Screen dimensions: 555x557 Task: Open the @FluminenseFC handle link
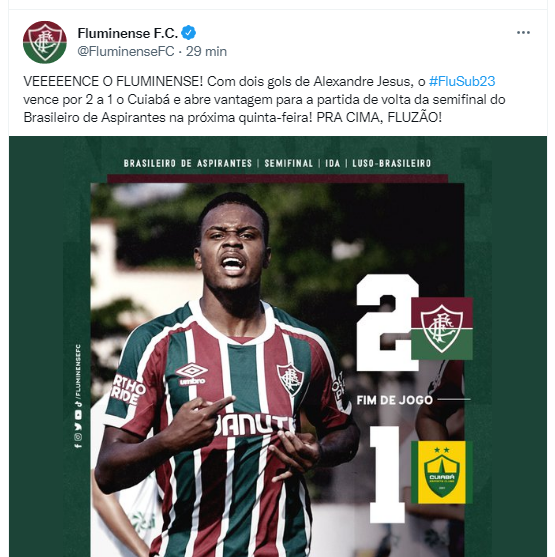(126, 52)
